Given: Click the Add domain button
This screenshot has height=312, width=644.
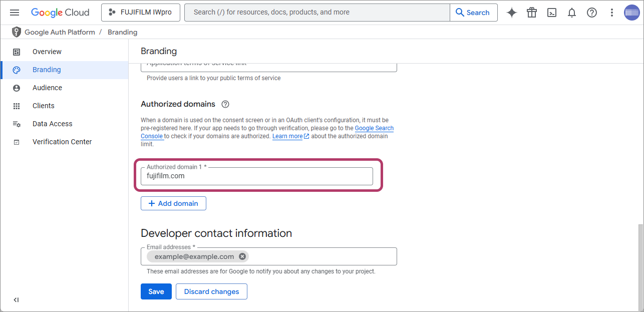Looking at the screenshot, I should [173, 203].
